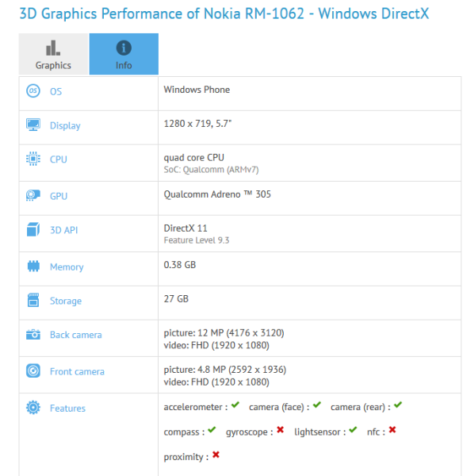
Task: Click the 3D API cube icon
Action: 33,229
